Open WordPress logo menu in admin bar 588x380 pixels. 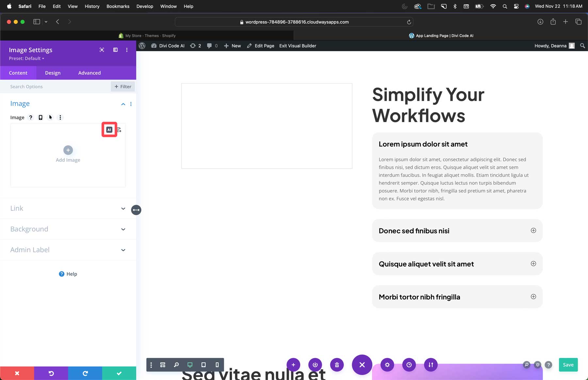[142, 46]
